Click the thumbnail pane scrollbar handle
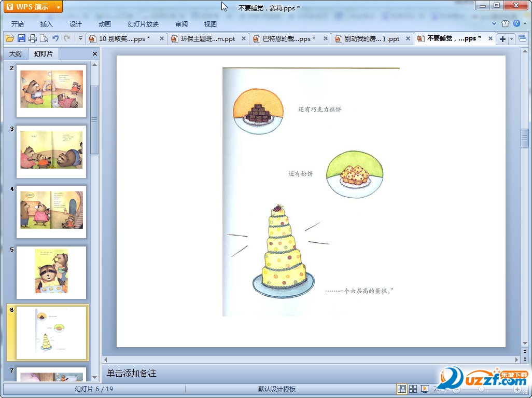This screenshot has width=532, height=398. click(x=95, y=119)
